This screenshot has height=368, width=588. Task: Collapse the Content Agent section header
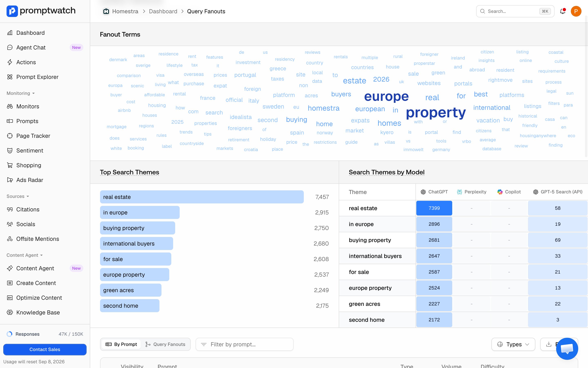[24, 255]
